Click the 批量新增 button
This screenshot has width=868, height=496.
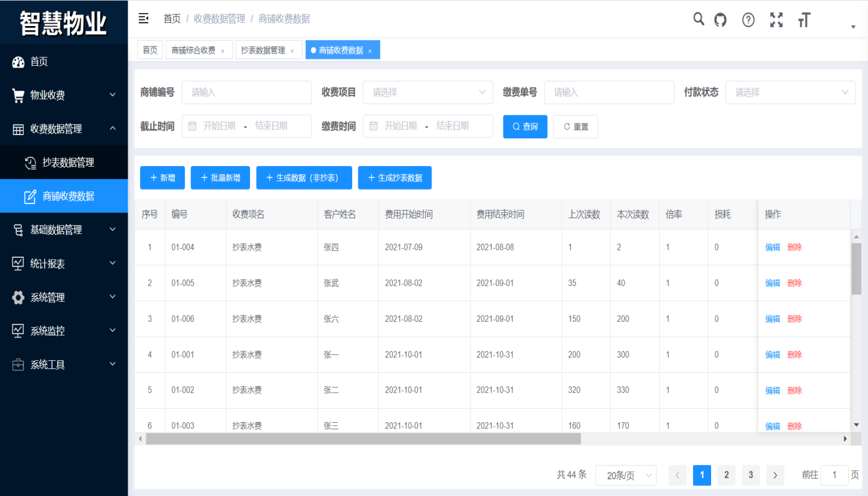220,177
